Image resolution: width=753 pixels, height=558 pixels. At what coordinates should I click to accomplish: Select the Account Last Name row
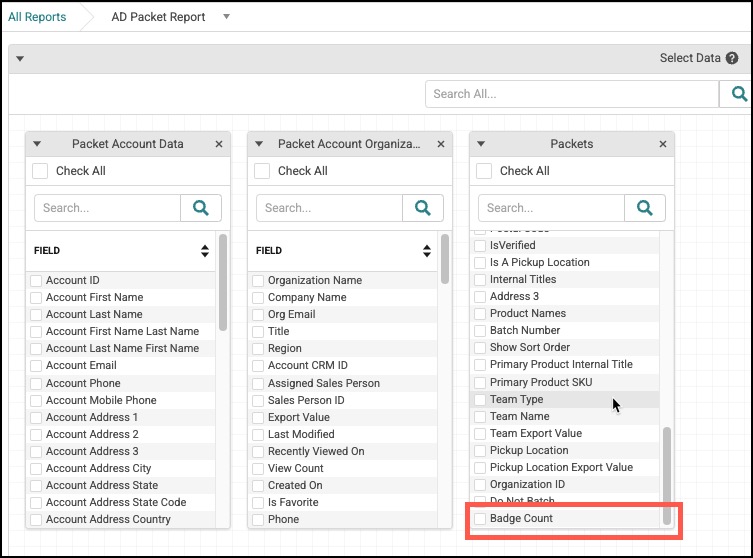(121, 314)
